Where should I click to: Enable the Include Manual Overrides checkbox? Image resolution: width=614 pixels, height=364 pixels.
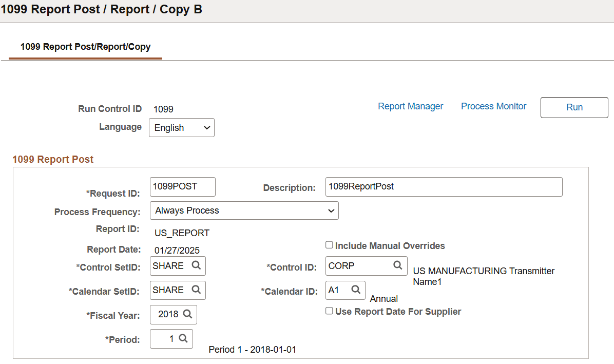coord(329,245)
